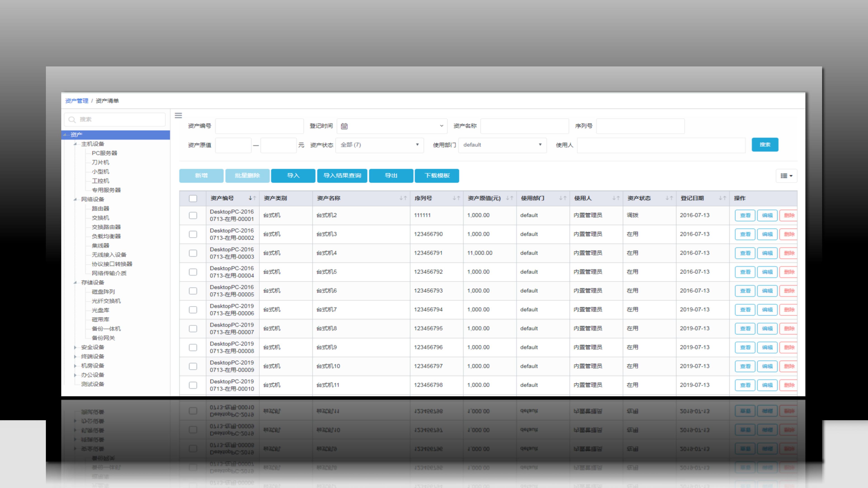This screenshot has height=488, width=868.
Task: Tick checkbox for asset 00001 row
Action: pos(193,216)
